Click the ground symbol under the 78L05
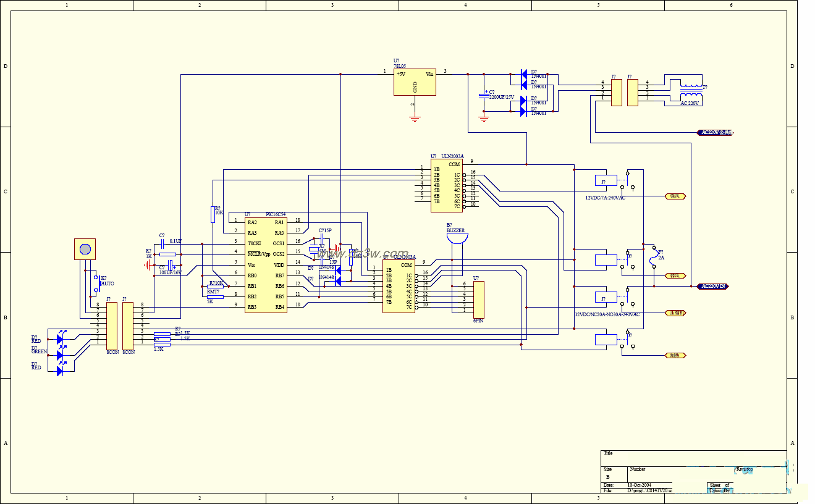The height and width of the screenshot is (504, 815). pos(415,116)
